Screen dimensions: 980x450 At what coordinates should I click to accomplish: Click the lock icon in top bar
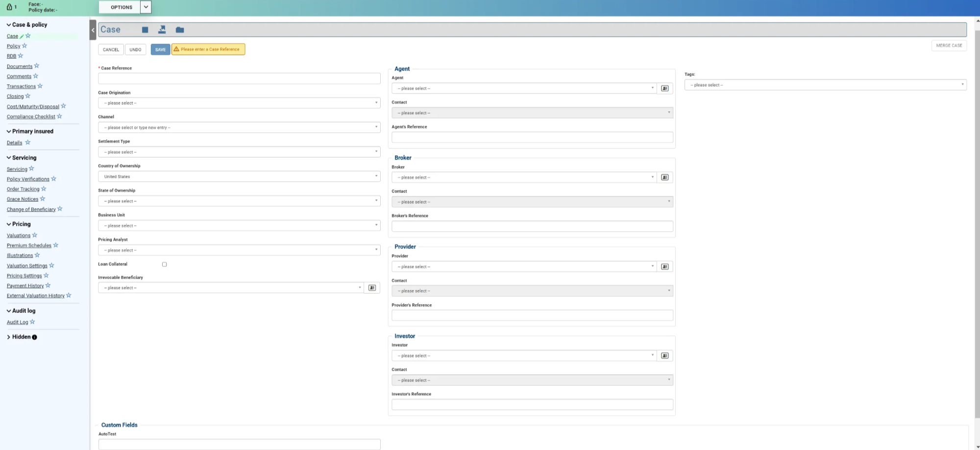[x=9, y=7]
